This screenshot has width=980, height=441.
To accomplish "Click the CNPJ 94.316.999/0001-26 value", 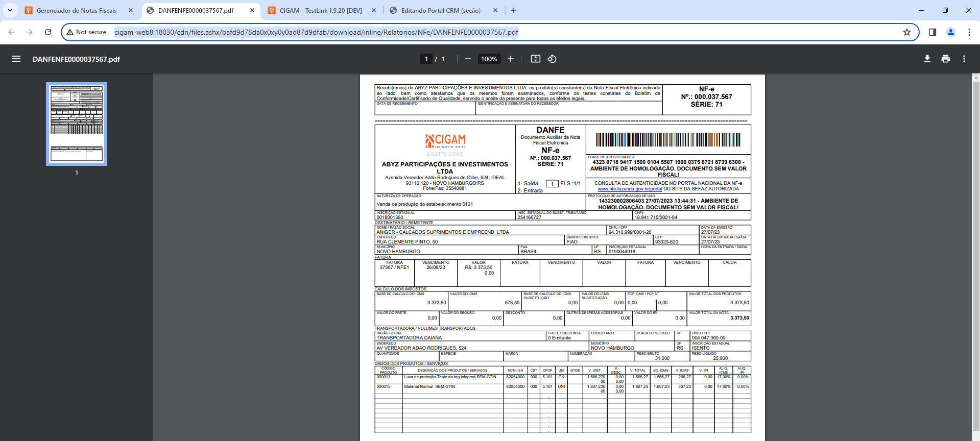I will coord(630,232).
